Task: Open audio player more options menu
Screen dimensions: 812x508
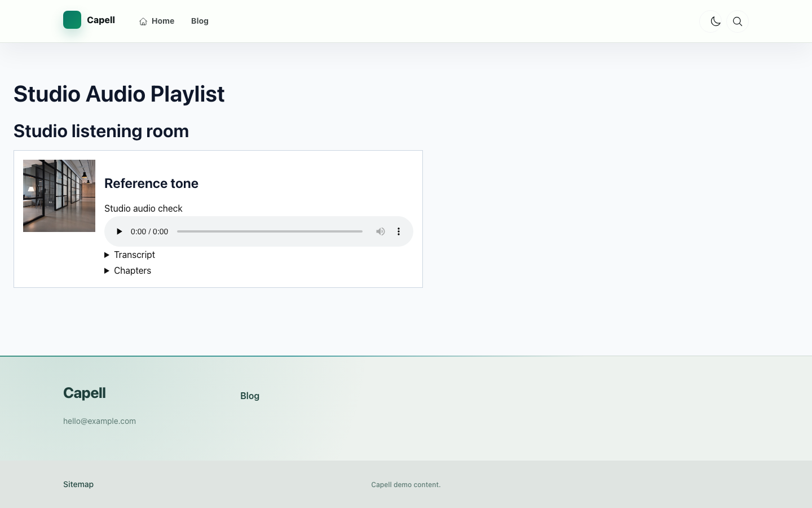Action: pos(399,231)
